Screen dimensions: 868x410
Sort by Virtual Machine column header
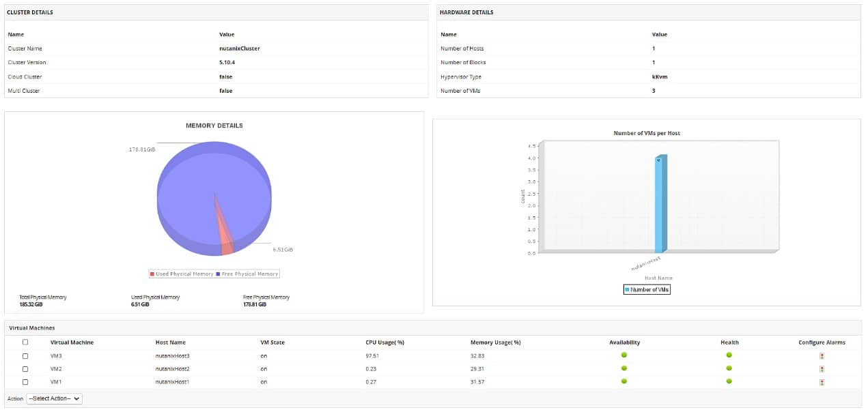click(x=72, y=342)
